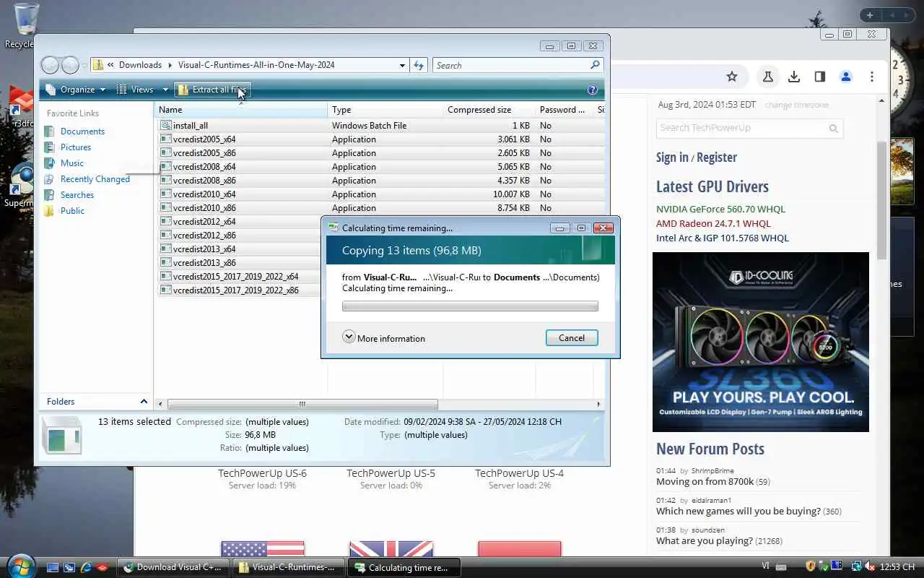Open 'Moving on from 8700k' forum post
Viewport: 924px width, 578px height.
[705, 482]
